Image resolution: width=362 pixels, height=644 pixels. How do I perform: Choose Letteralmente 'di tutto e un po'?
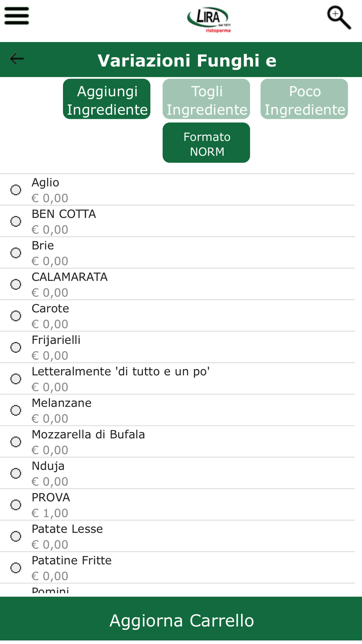177,379
